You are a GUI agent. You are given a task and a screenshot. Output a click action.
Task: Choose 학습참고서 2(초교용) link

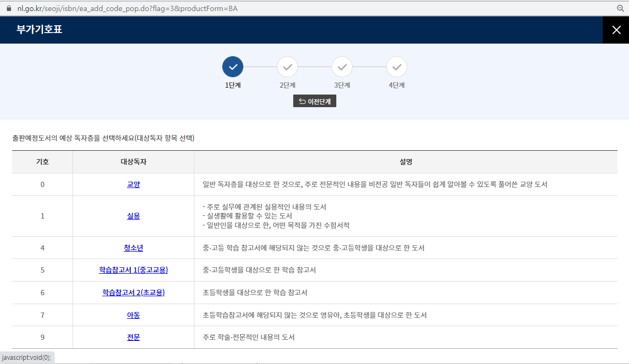tap(133, 293)
